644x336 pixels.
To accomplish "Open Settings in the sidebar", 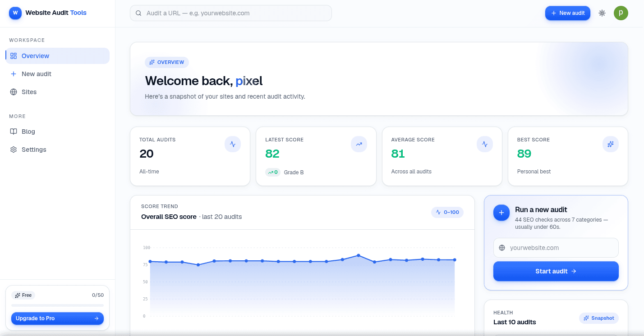I will point(57,150).
